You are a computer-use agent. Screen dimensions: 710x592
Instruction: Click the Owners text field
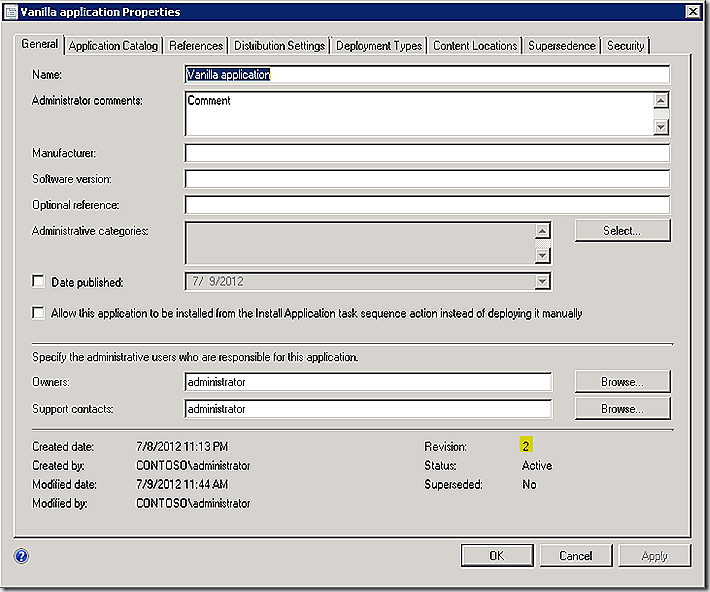click(368, 382)
